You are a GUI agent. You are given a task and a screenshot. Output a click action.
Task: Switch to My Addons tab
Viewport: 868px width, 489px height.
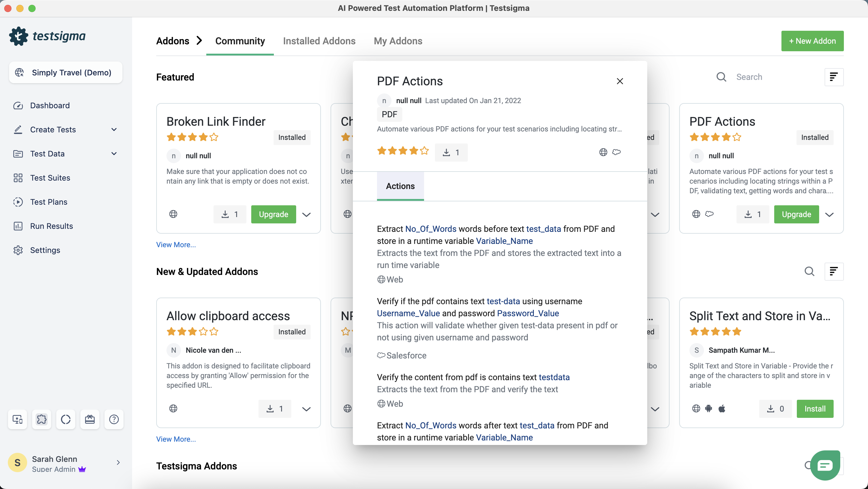pos(398,41)
